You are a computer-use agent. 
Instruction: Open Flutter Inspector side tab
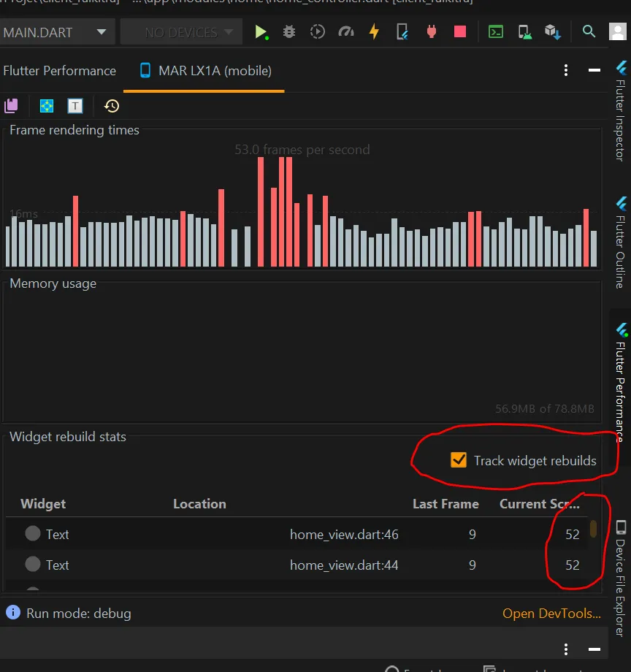coord(620,112)
